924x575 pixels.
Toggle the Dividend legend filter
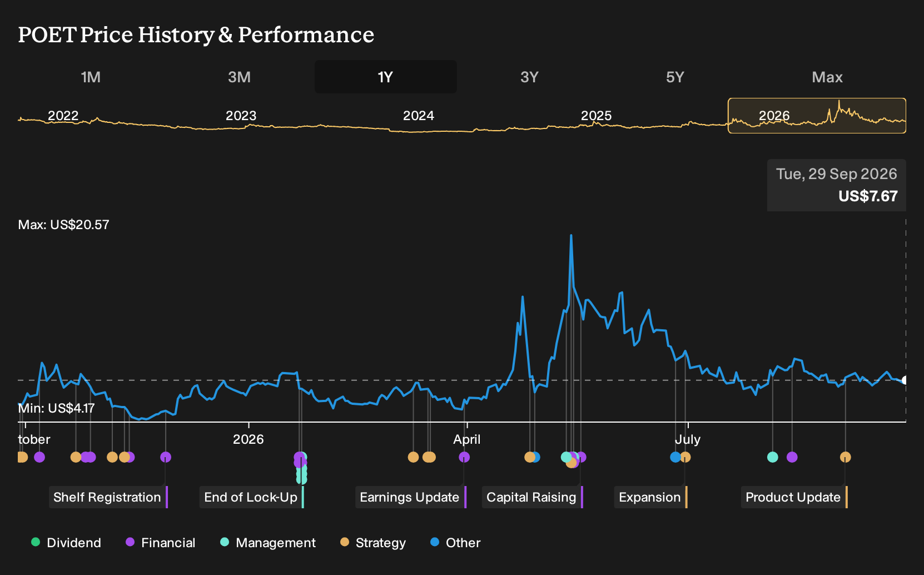tap(66, 543)
